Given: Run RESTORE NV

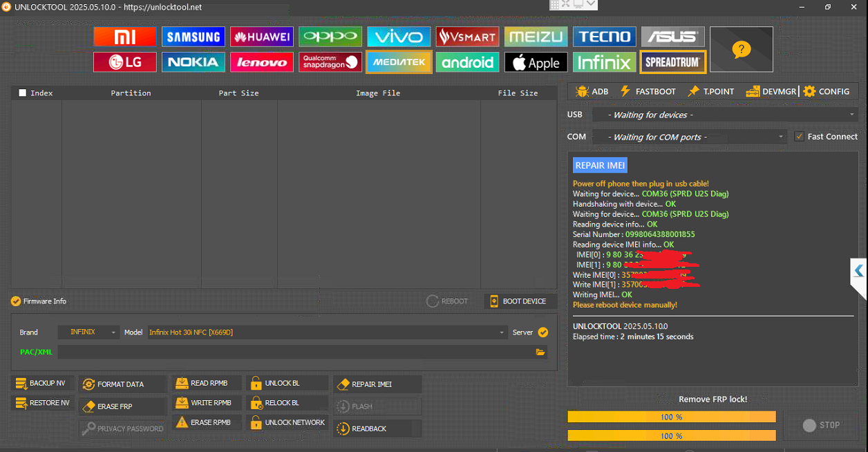Looking at the screenshot, I should 41,403.
